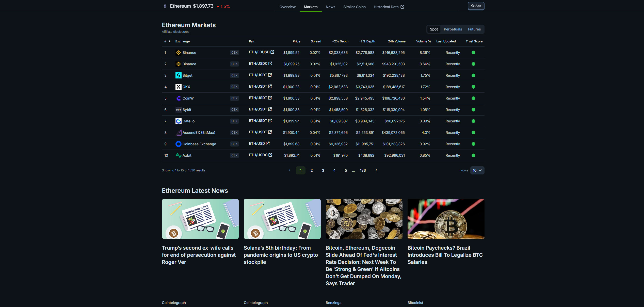Click the AscendEX (BitMax) logo
The width and height of the screenshot is (644, 307).
(x=179, y=133)
